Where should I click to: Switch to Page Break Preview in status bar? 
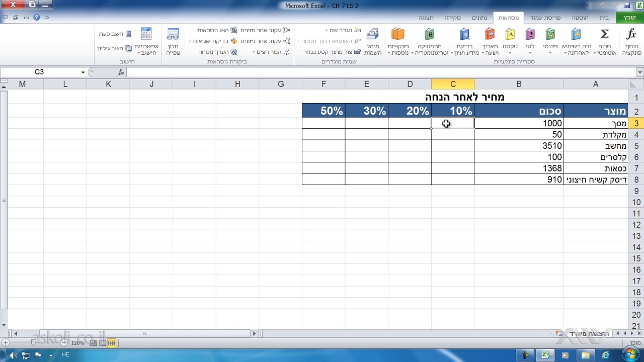tap(93, 343)
